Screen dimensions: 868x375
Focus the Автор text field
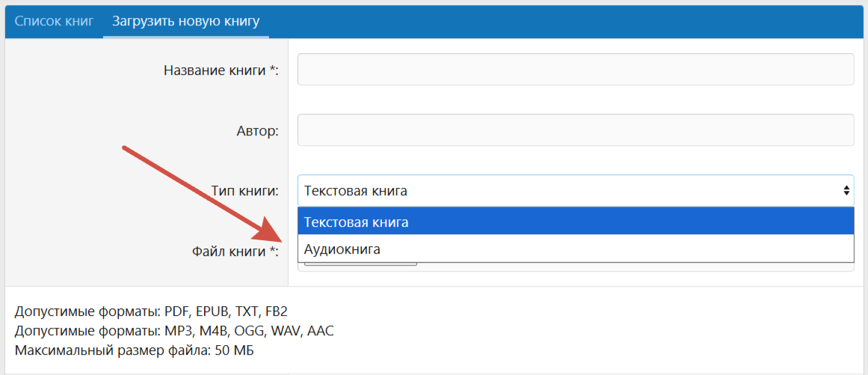576,130
